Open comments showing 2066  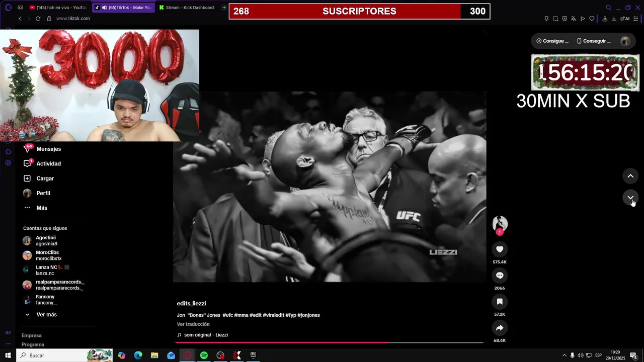(x=500, y=276)
